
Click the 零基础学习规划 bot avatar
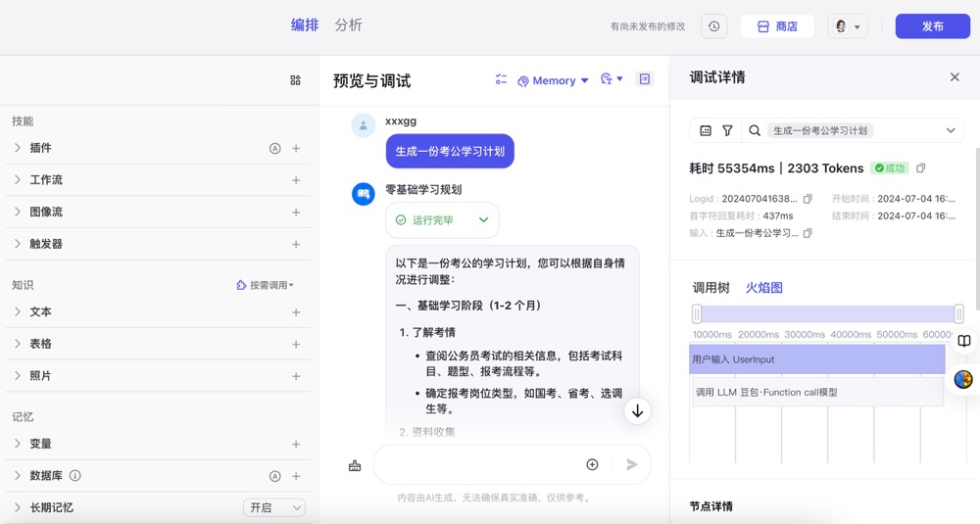(x=364, y=194)
